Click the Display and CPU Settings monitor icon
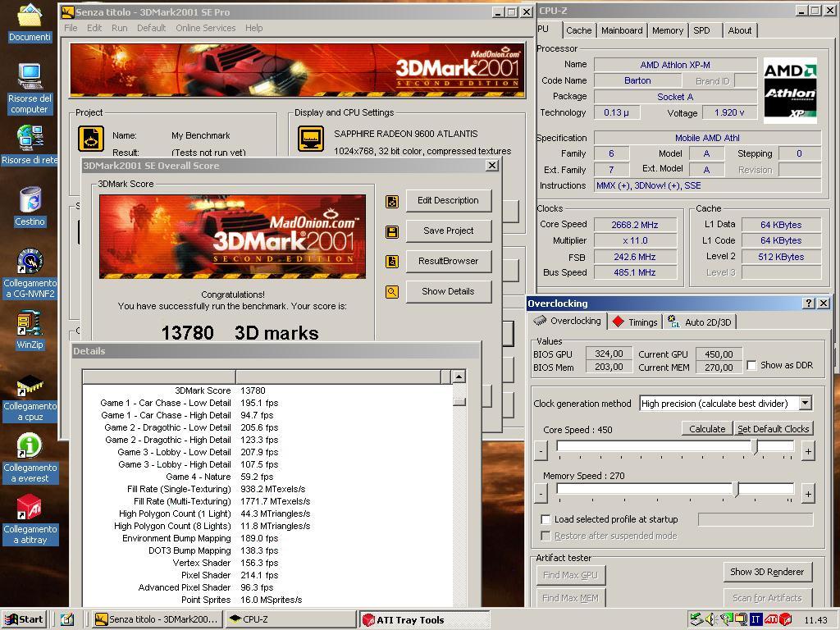 click(x=311, y=139)
